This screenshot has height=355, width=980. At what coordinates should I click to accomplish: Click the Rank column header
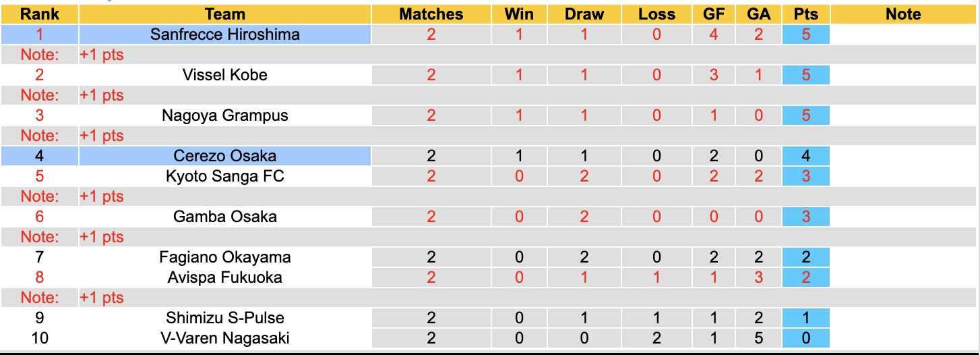(40, 14)
